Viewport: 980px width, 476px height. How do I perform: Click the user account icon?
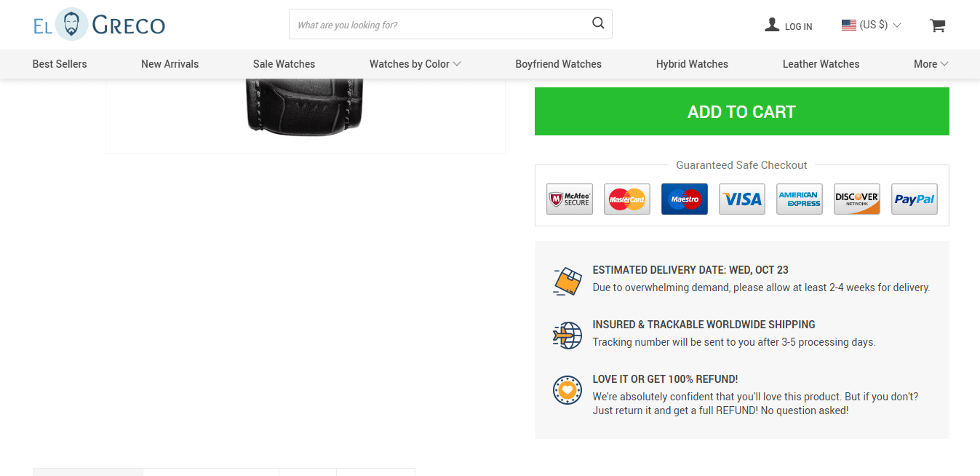click(x=772, y=25)
